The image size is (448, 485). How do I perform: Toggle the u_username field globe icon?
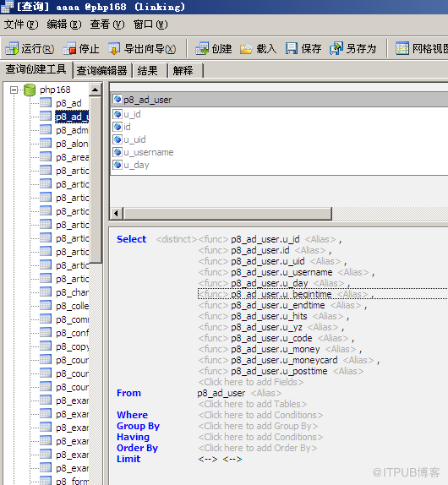[x=117, y=152]
